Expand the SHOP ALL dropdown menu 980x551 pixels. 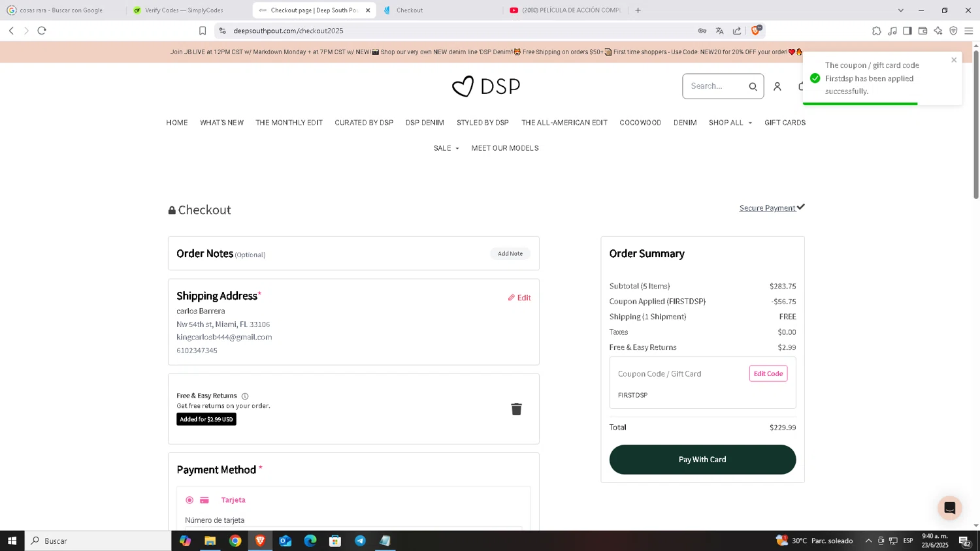[x=730, y=123]
